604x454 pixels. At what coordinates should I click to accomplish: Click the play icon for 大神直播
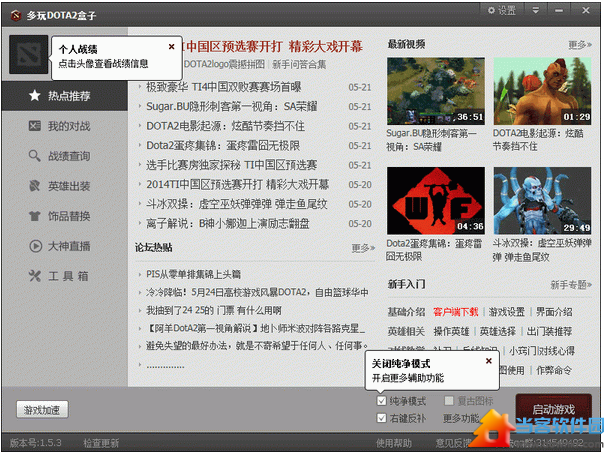(x=35, y=246)
